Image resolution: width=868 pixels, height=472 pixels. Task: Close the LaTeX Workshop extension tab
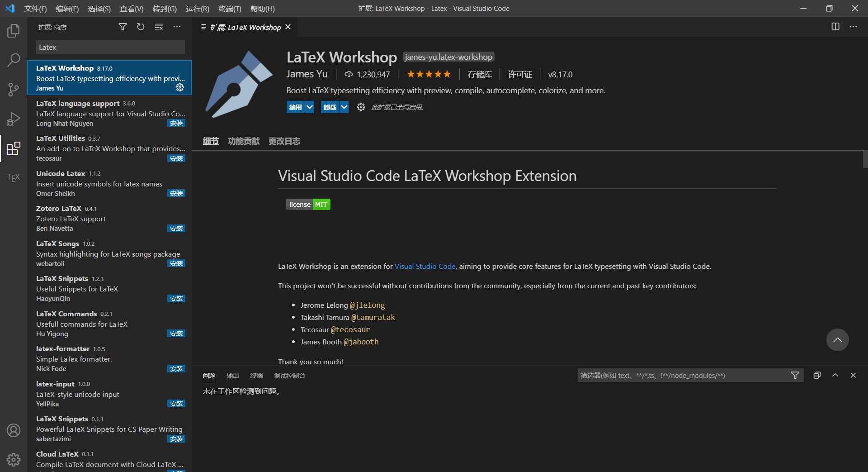click(288, 27)
